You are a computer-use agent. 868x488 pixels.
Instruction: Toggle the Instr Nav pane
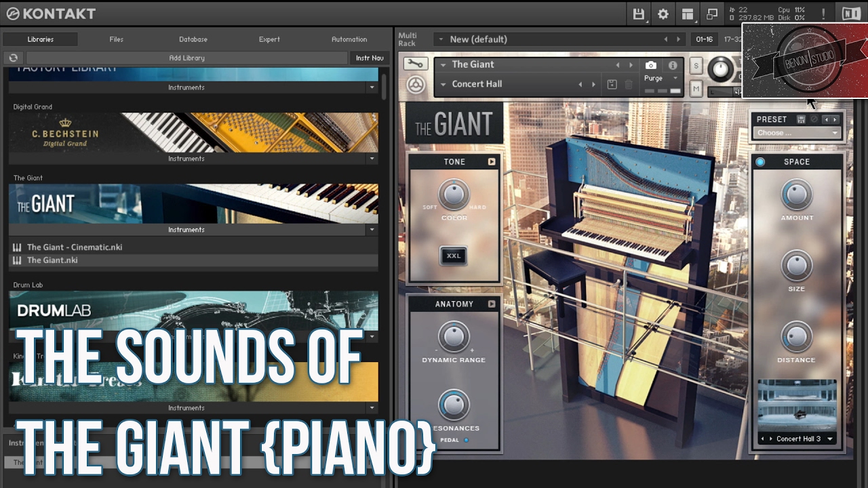(x=370, y=58)
